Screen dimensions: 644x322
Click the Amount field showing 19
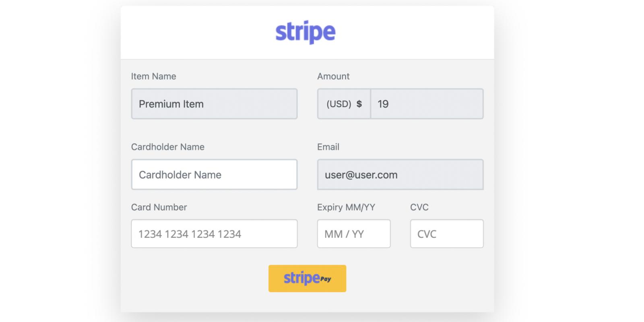(x=427, y=104)
